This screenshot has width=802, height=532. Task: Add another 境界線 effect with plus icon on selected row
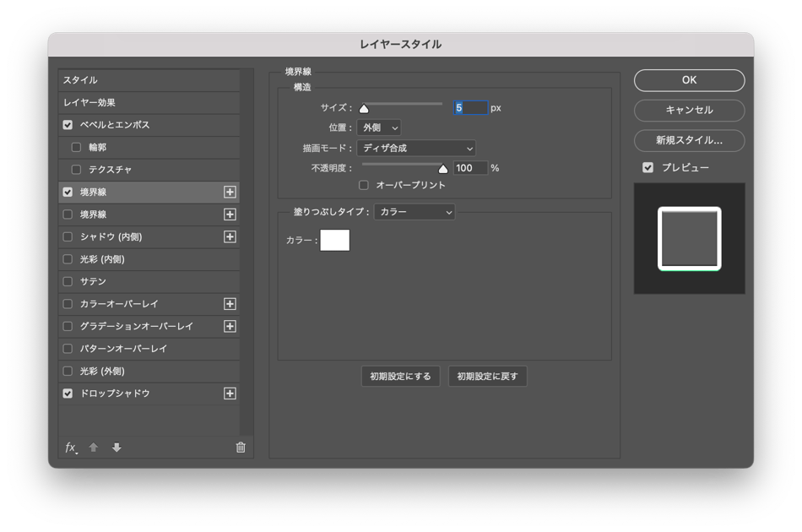coord(230,193)
